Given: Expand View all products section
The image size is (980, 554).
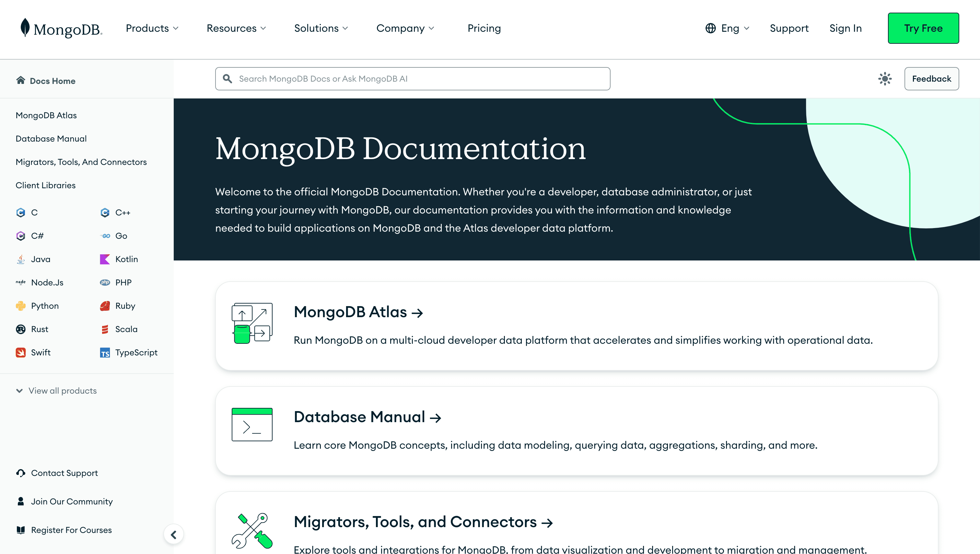Looking at the screenshot, I should click(x=56, y=390).
